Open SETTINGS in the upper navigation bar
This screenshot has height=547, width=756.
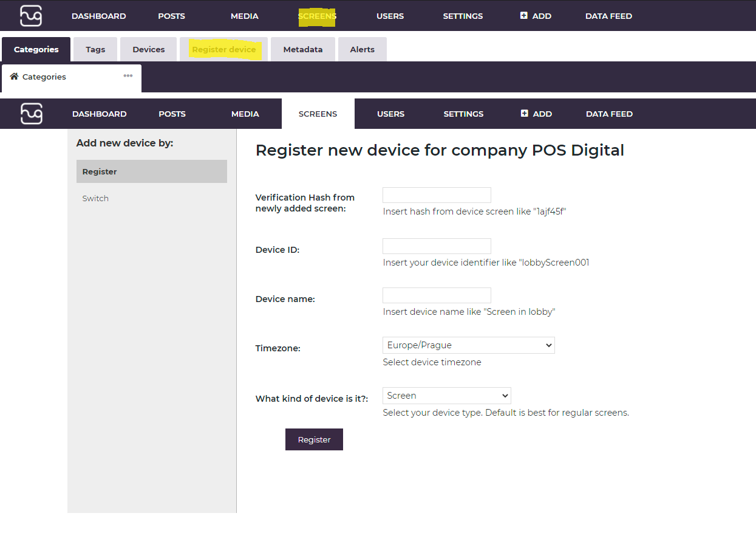pyautogui.click(x=463, y=16)
